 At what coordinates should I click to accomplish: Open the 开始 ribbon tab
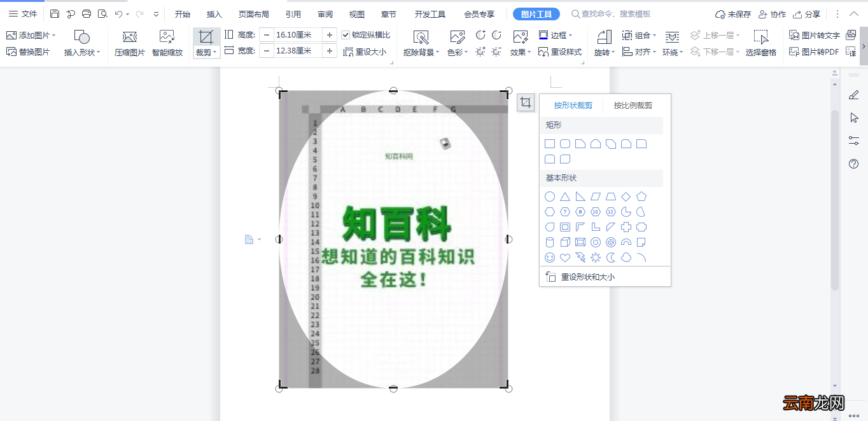point(183,14)
